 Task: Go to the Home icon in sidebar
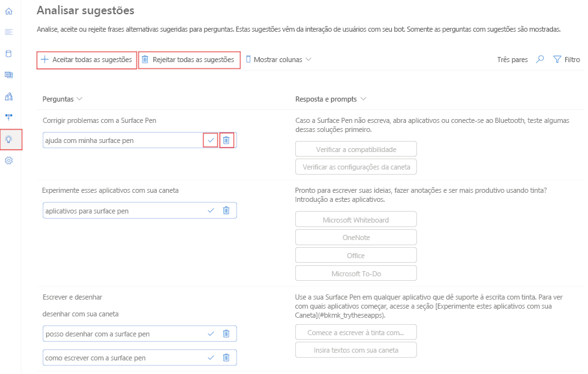coord(8,12)
